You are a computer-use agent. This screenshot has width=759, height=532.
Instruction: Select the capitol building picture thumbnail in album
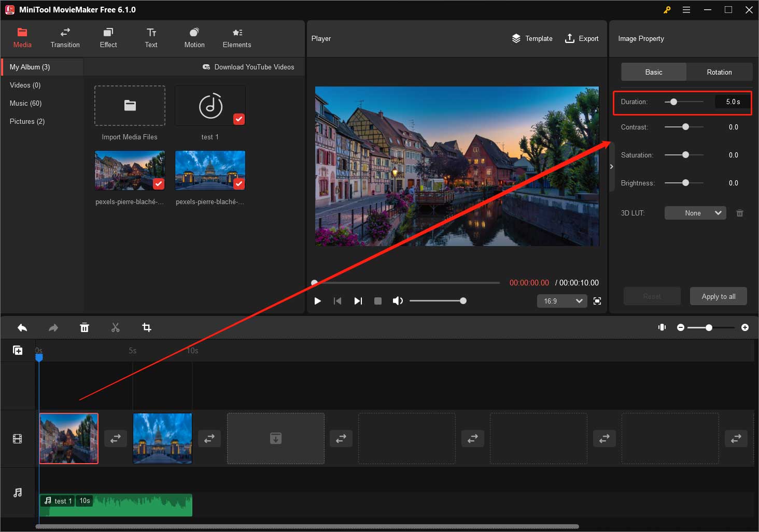(210, 170)
